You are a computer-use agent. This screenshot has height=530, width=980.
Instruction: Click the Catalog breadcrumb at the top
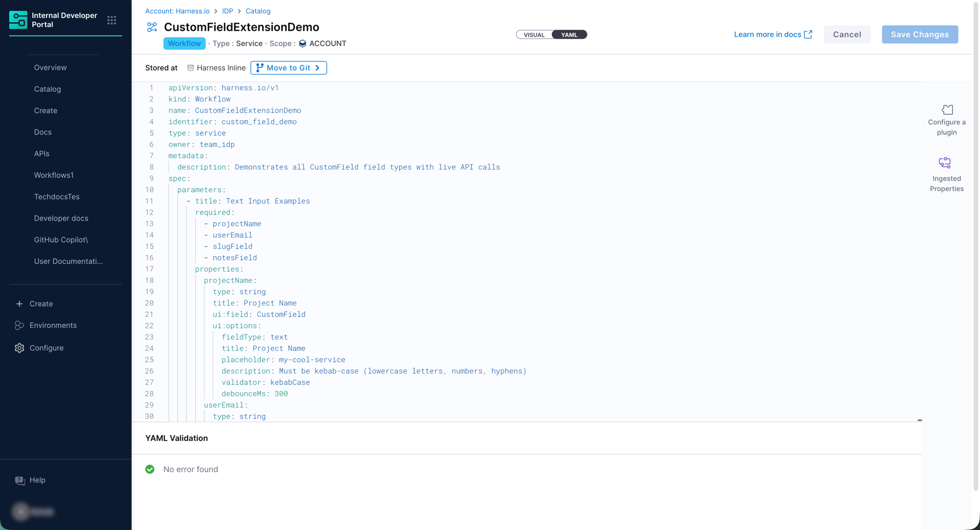(x=258, y=11)
